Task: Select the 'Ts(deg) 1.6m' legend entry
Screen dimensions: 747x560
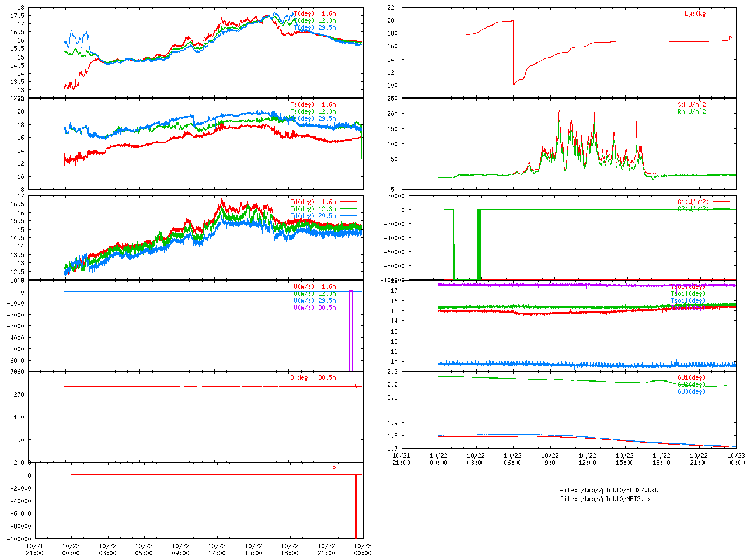Action: coord(313,104)
